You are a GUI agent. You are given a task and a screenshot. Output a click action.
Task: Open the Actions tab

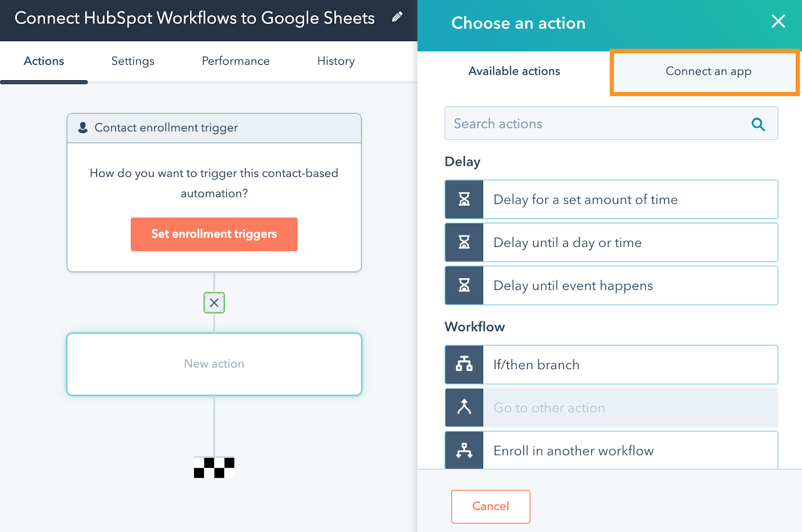point(44,61)
